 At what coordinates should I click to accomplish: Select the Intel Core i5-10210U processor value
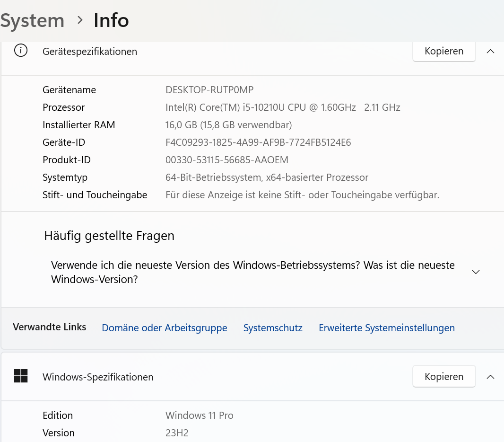(x=283, y=107)
